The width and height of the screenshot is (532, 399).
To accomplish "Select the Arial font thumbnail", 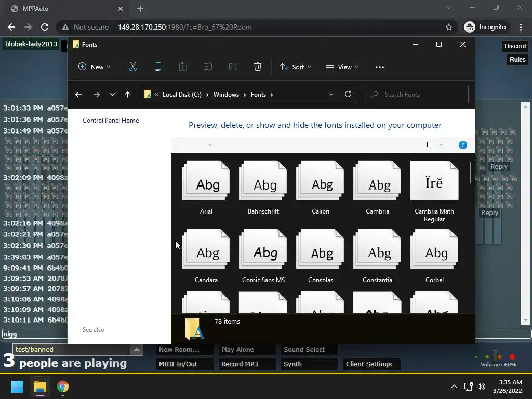I will tap(206, 180).
